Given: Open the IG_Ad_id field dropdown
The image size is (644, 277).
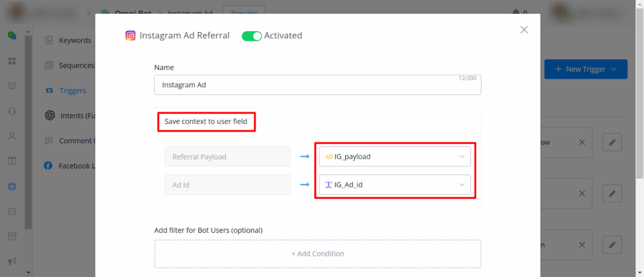Looking at the screenshot, I should point(394,185).
